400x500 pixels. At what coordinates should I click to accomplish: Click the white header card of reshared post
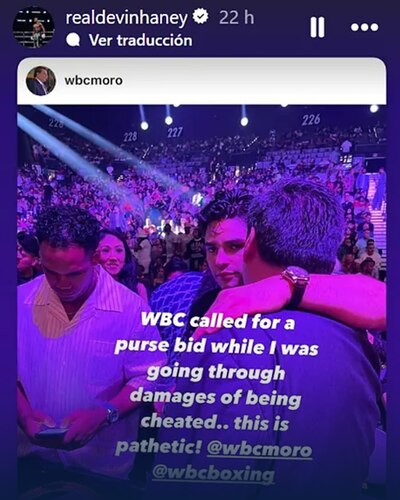pos(202,81)
